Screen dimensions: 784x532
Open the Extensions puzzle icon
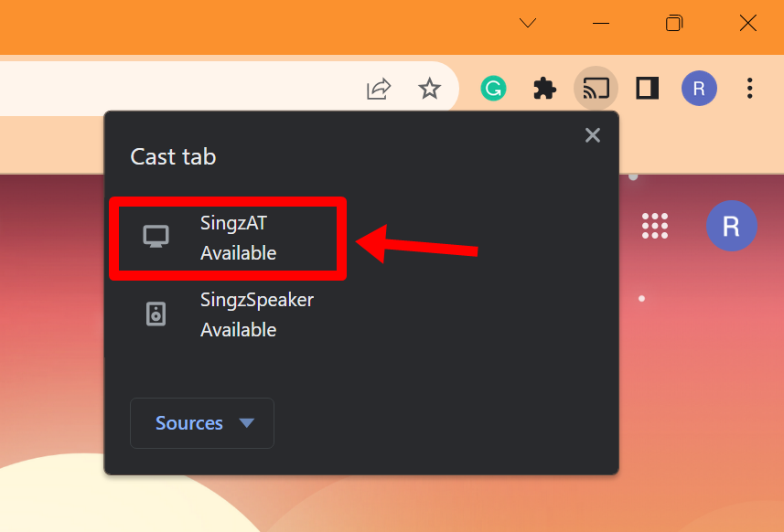tap(544, 89)
